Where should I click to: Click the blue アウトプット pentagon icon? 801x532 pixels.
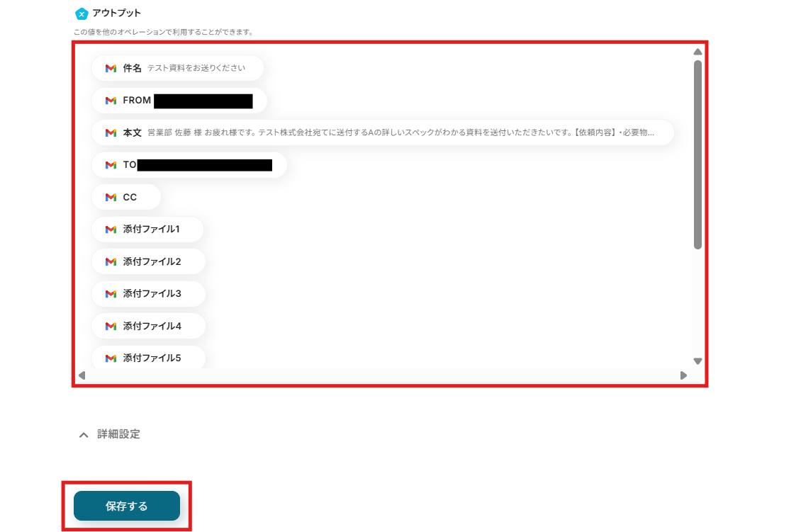click(82, 13)
